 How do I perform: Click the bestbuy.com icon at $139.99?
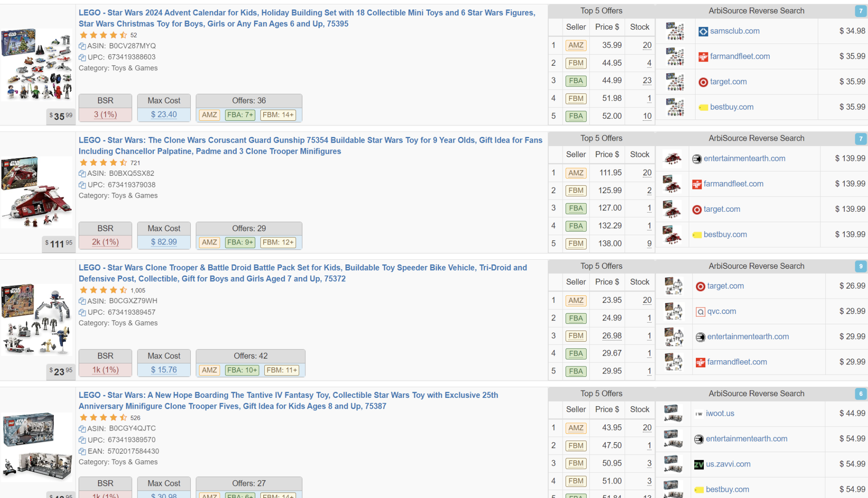[x=697, y=235]
